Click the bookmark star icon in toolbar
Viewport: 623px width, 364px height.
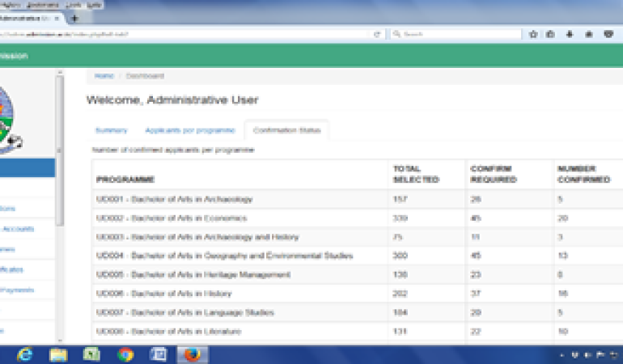point(533,35)
